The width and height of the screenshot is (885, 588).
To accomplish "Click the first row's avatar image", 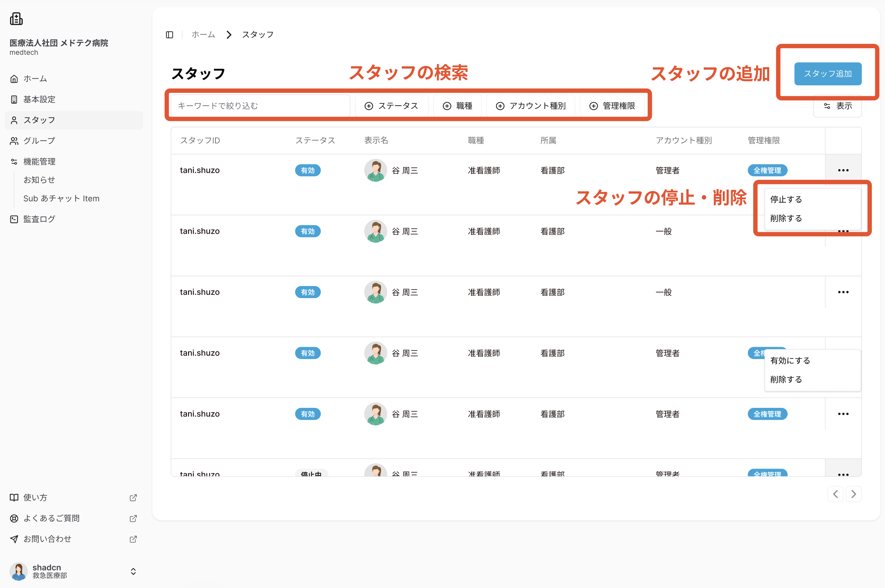I will coord(375,170).
